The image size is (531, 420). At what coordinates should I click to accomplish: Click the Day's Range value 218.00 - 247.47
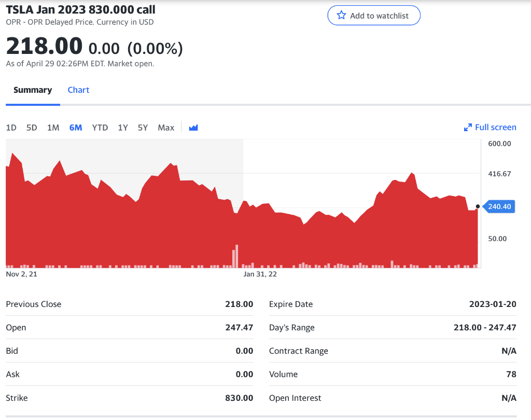point(485,328)
